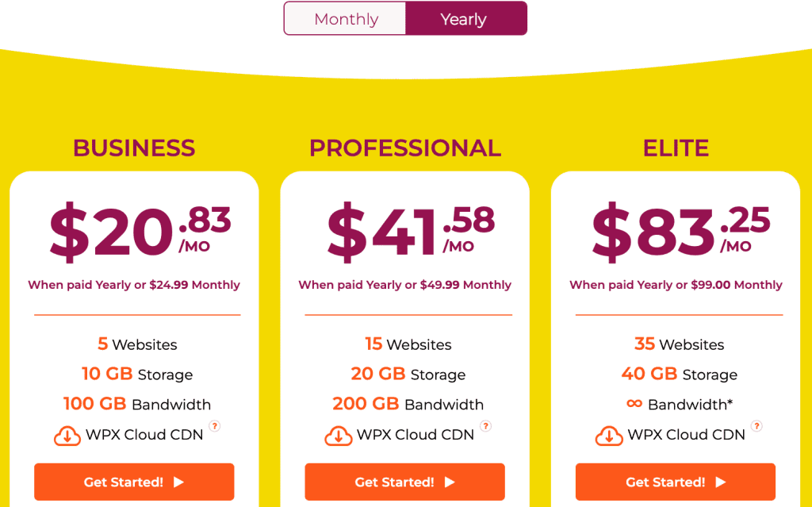Click Get Started for the Elite plan
This screenshot has width=812, height=507.
click(x=675, y=482)
